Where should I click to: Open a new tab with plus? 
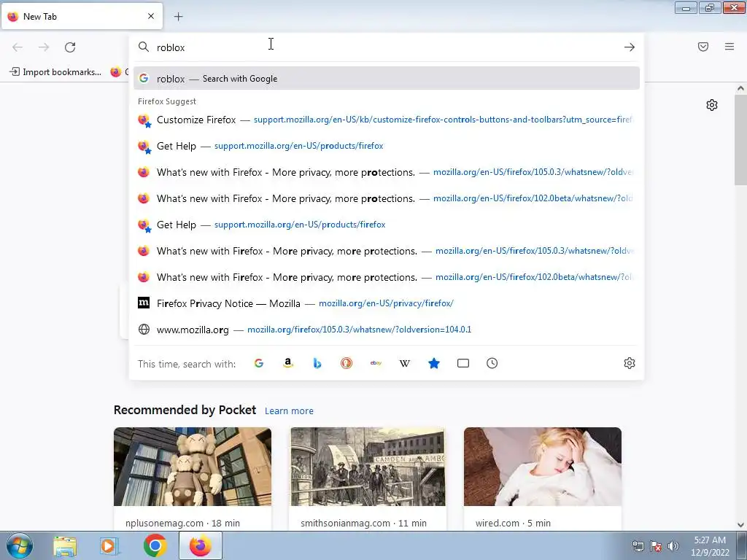[179, 17]
